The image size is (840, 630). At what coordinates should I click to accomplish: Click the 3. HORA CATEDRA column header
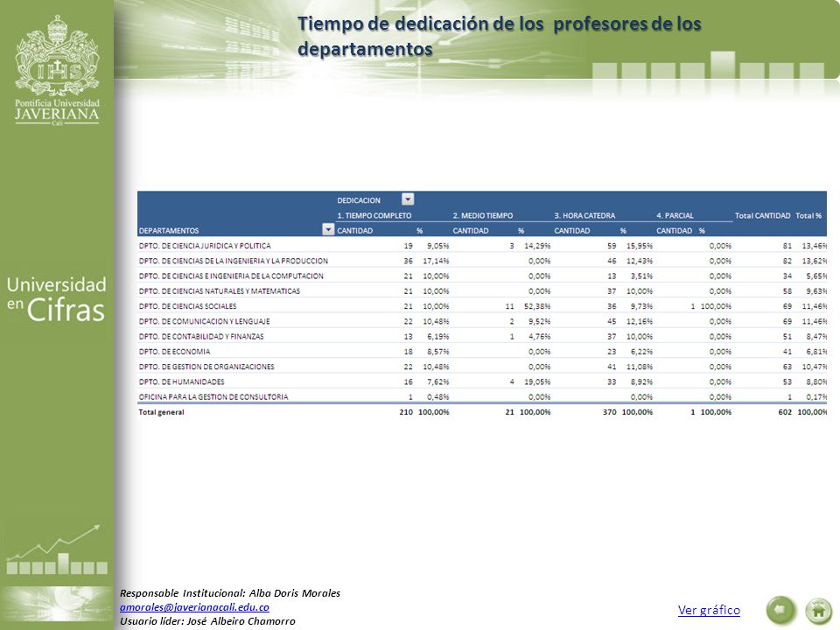coord(584,215)
